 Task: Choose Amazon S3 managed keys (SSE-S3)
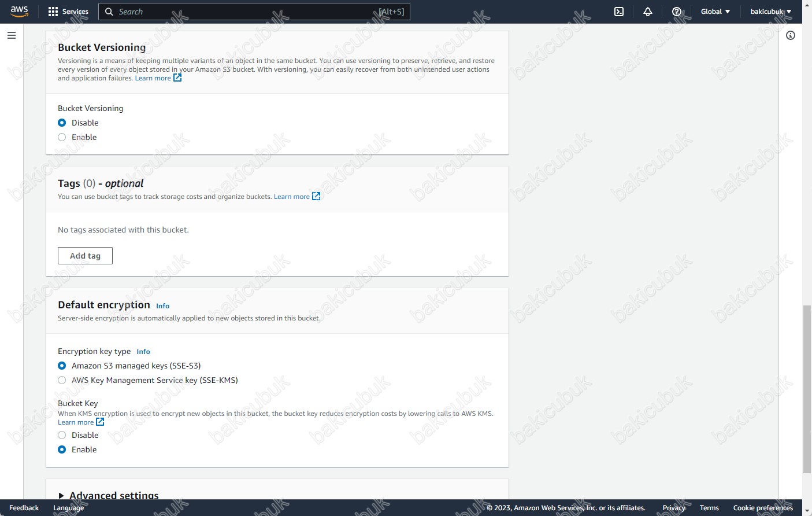point(62,366)
